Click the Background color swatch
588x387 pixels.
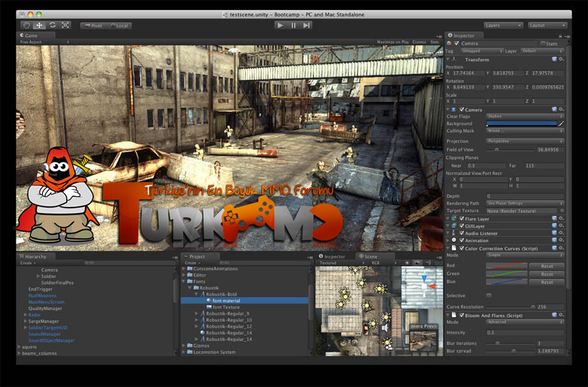(521, 123)
